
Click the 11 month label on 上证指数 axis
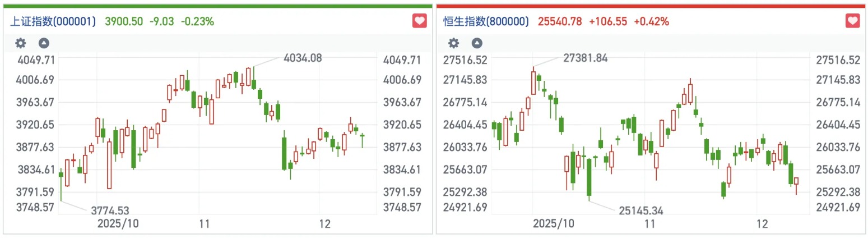coord(204,224)
